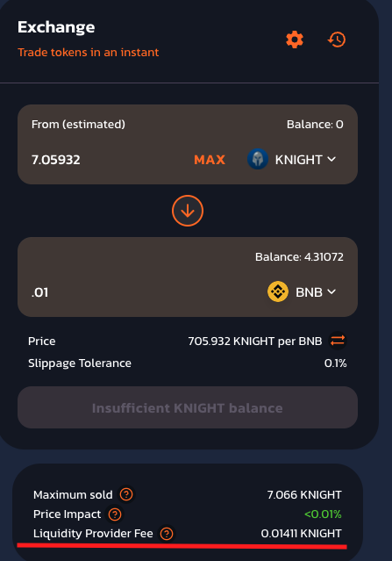Click the KNIGHT helmet token logo

[x=258, y=159]
